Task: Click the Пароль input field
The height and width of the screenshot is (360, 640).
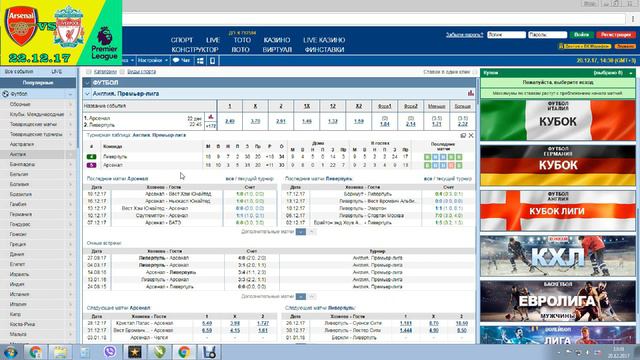Action: tap(547, 35)
